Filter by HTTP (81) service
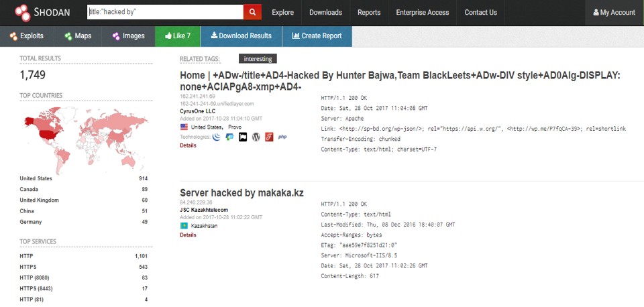Viewport: 644px width, 307px height. 83,300
